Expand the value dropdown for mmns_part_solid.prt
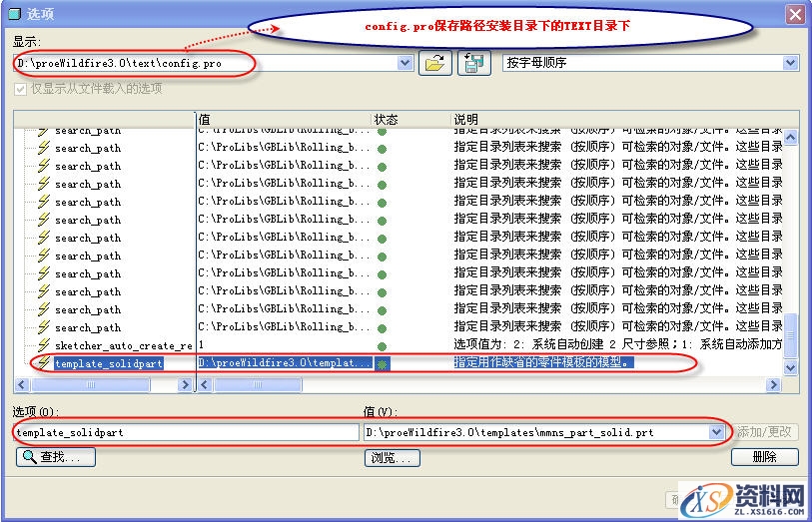 coord(716,432)
